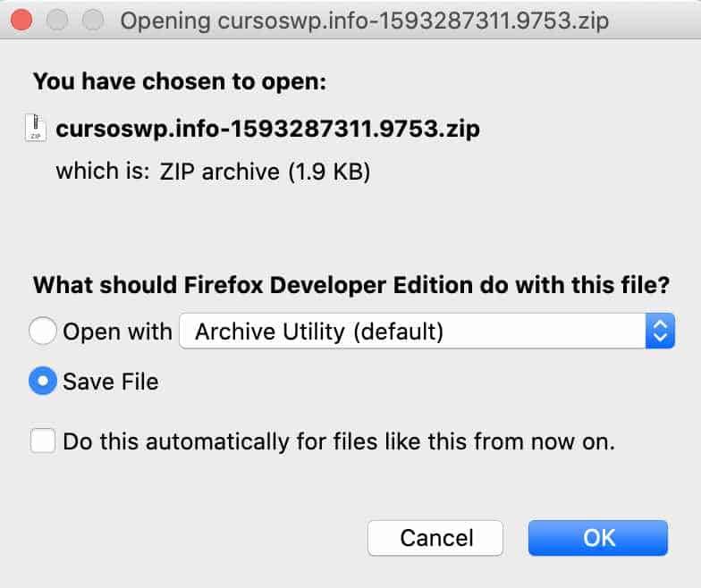Open the "Archive Utility (default)" dropdown

pos(411,332)
